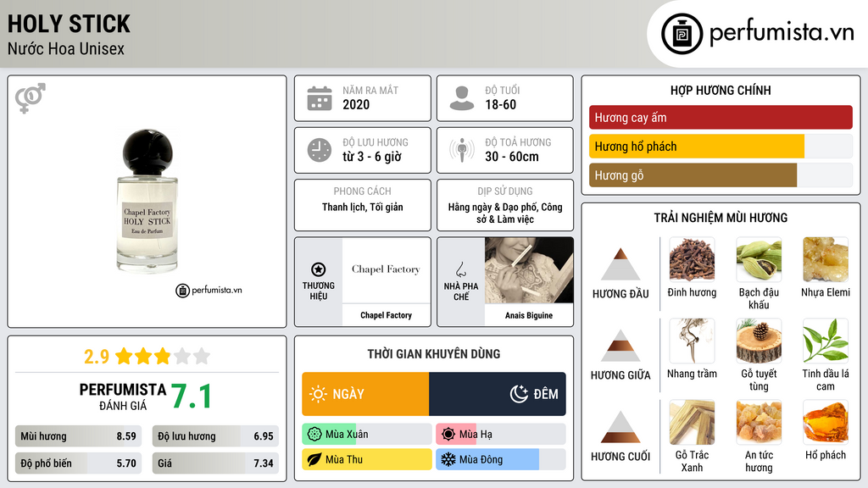Screen dimensions: 868x488
Task: Open the An tức hương note image
Action: pyautogui.click(x=759, y=422)
